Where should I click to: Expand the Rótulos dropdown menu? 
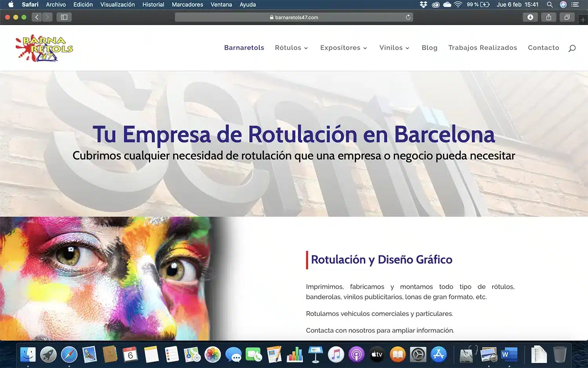[x=291, y=48]
